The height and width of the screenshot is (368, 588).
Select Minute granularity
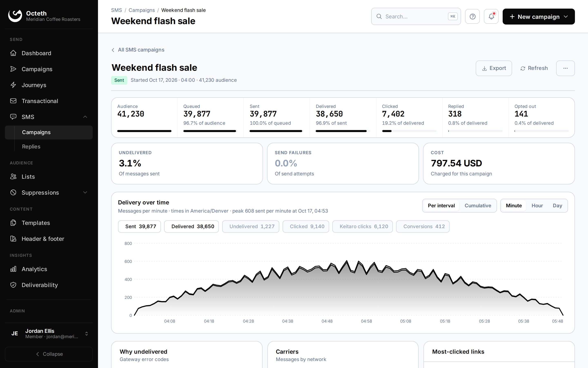tap(514, 206)
